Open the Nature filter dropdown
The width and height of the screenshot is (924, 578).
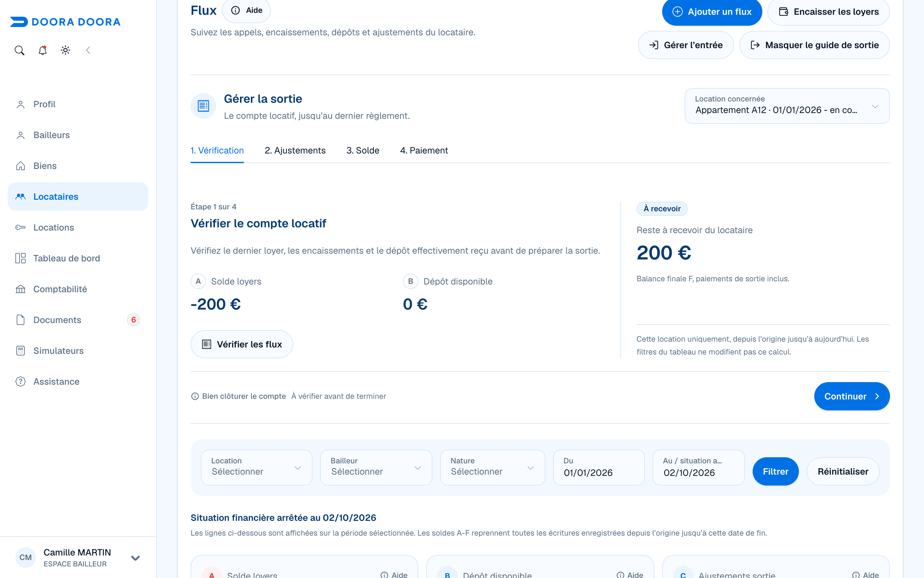coord(492,468)
